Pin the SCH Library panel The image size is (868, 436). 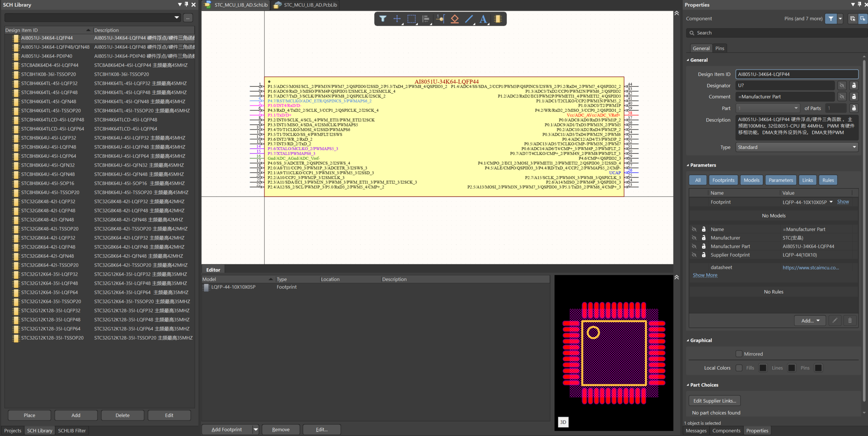point(186,4)
